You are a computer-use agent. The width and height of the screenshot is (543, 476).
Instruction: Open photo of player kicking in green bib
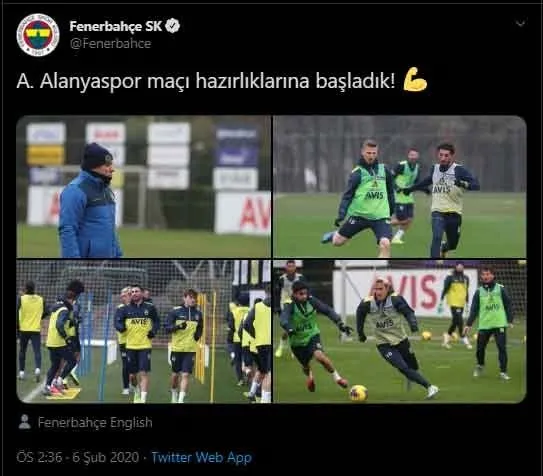[x=400, y=187]
